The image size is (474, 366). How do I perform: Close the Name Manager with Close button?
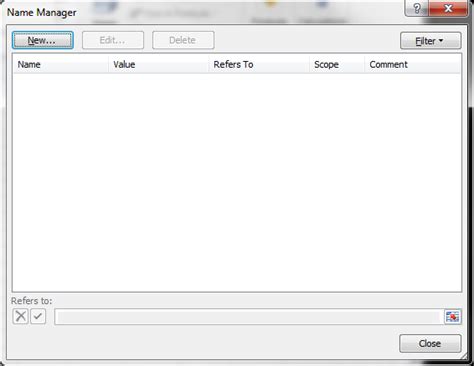[x=430, y=343]
